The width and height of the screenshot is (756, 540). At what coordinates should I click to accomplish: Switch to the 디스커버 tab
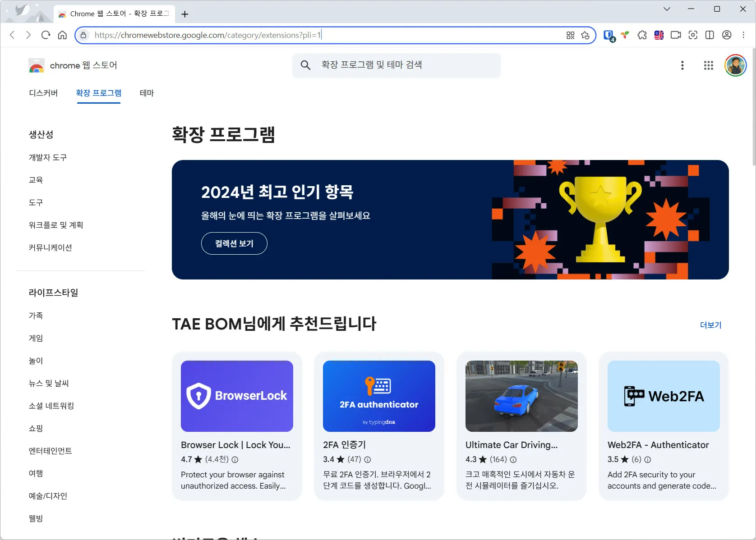pyautogui.click(x=43, y=93)
